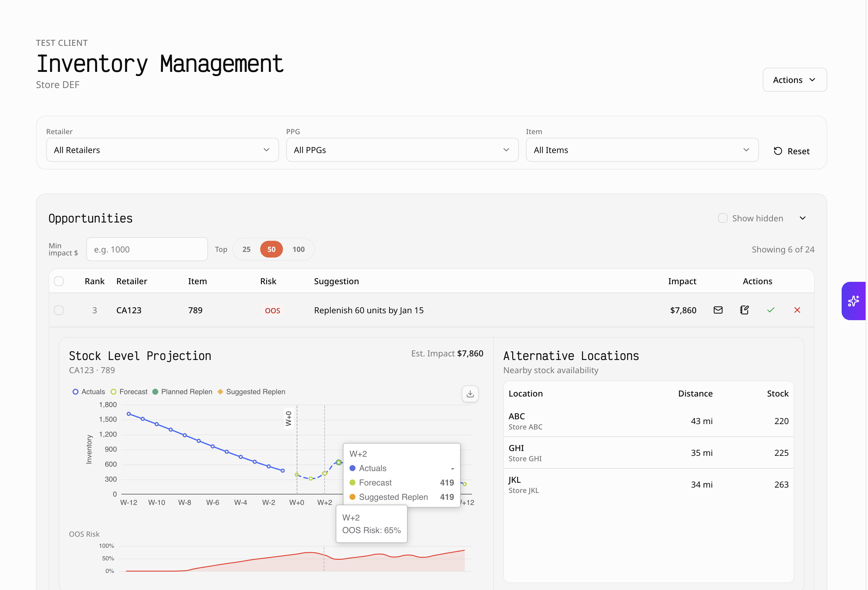Viewport: 868px width, 590px height.
Task: Accept suggestion with green checkmark icon
Action: tap(771, 310)
